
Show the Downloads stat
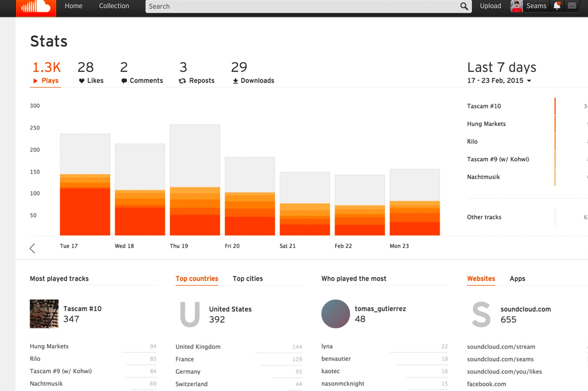[x=253, y=73]
